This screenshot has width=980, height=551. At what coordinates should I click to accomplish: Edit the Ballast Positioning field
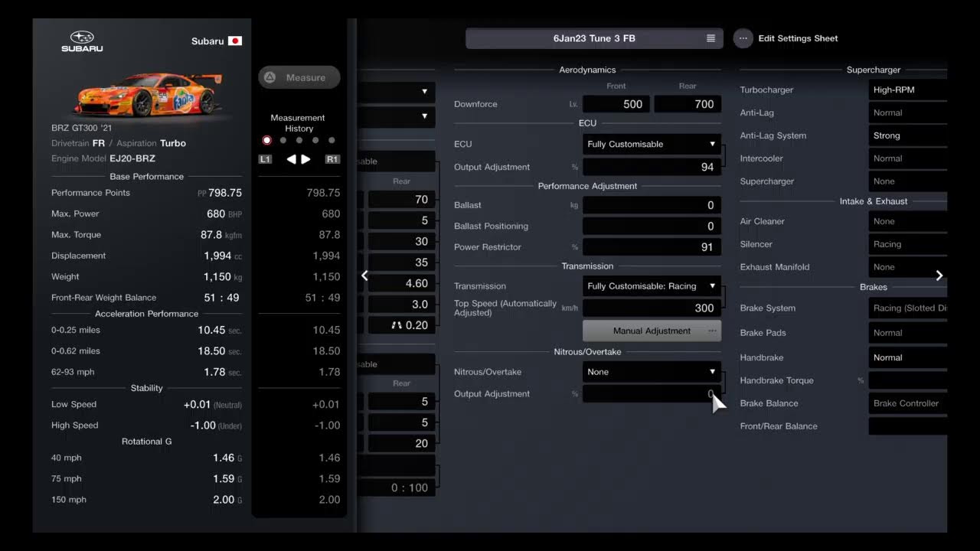pos(652,226)
